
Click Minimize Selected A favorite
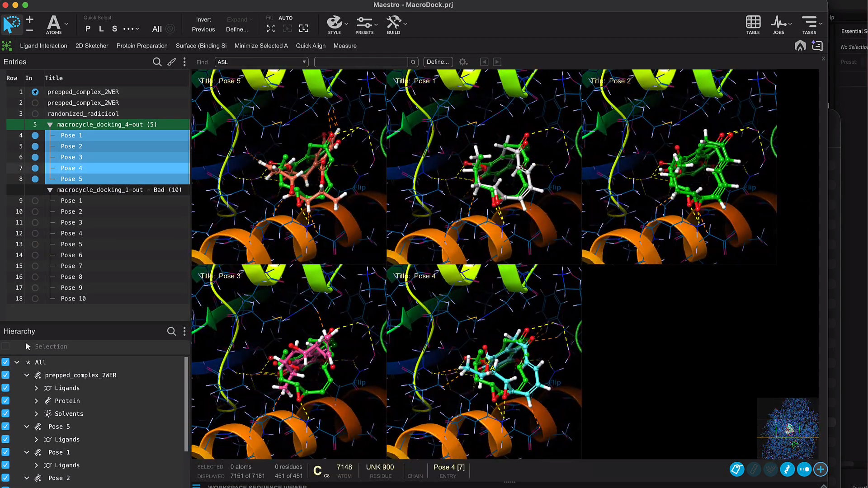tap(261, 46)
